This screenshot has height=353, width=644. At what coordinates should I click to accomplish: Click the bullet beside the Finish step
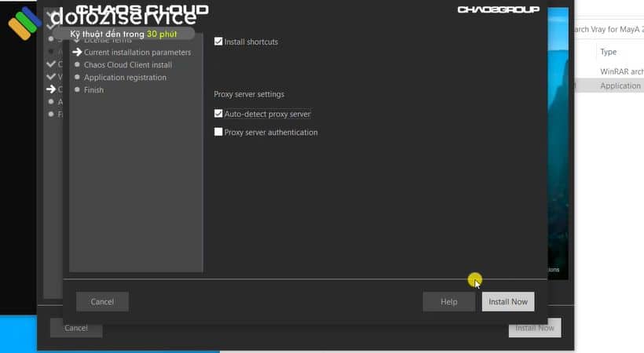tap(77, 90)
